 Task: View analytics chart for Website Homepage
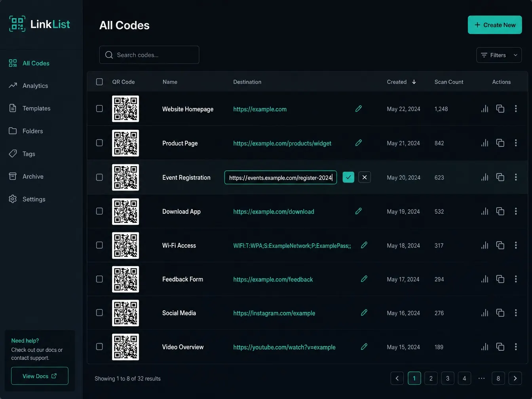pyautogui.click(x=485, y=108)
